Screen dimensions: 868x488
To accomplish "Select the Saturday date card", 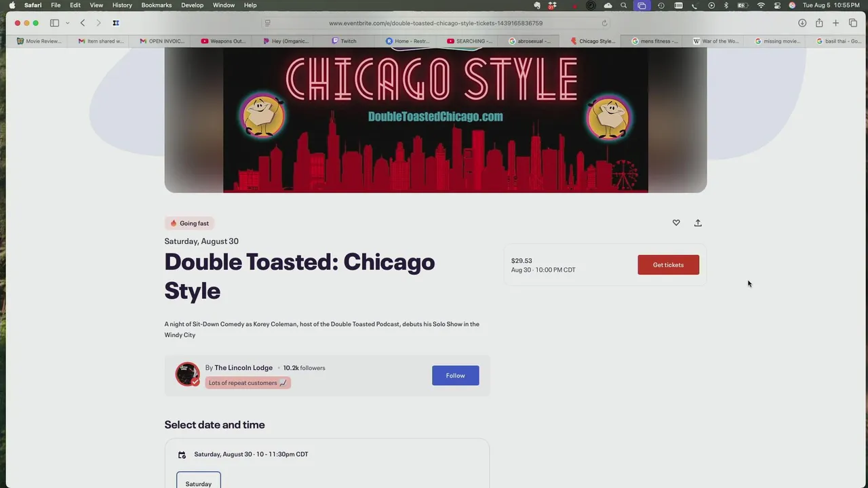I will point(199,480).
